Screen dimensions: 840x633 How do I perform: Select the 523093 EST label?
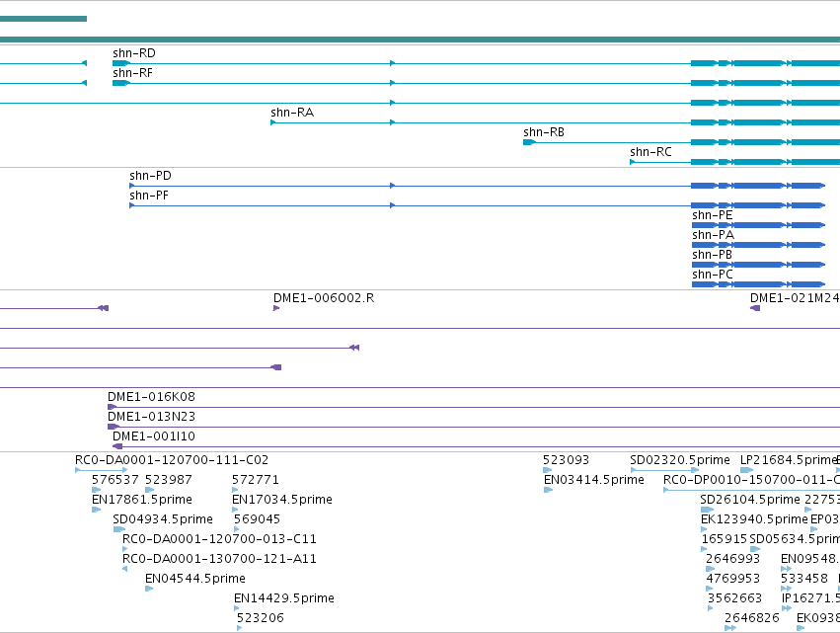(x=566, y=460)
